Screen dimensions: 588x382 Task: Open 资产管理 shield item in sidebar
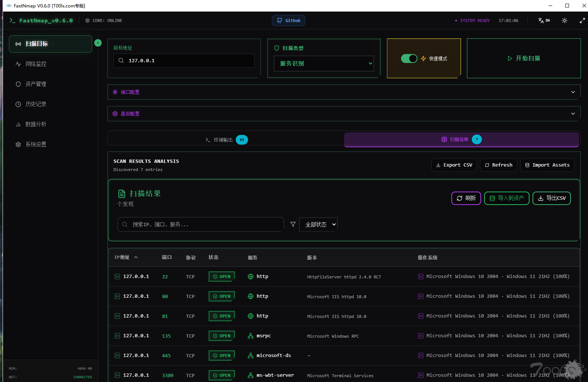[36, 84]
